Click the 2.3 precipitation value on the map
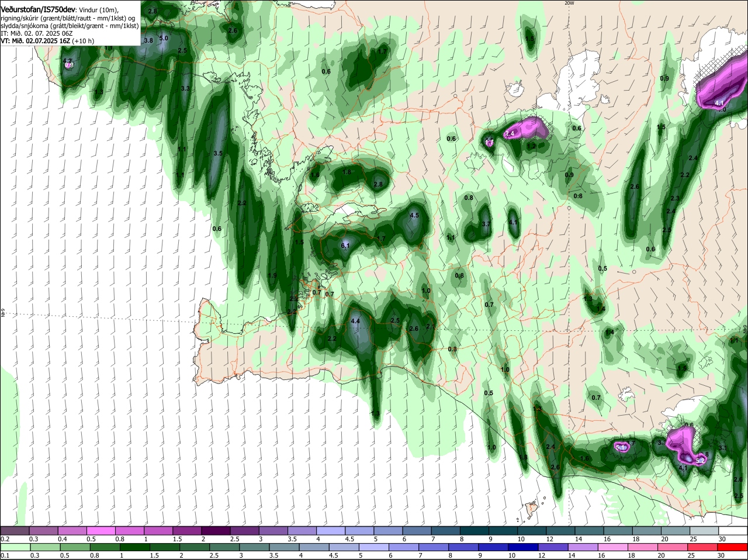This screenshot has height=560, width=748. pyautogui.click(x=675, y=198)
